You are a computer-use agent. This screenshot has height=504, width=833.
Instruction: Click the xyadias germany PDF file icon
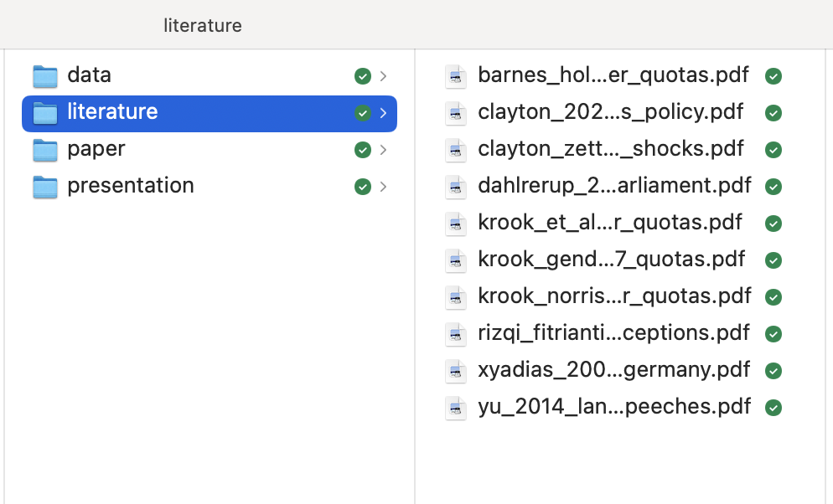(455, 371)
